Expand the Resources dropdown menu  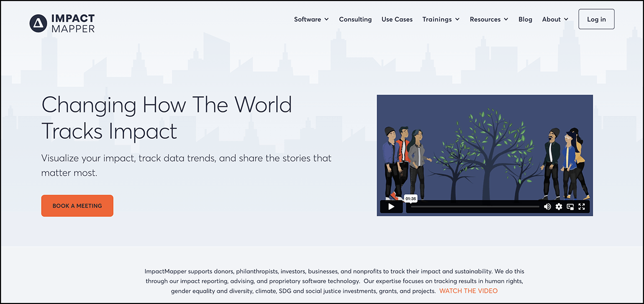pyautogui.click(x=489, y=19)
